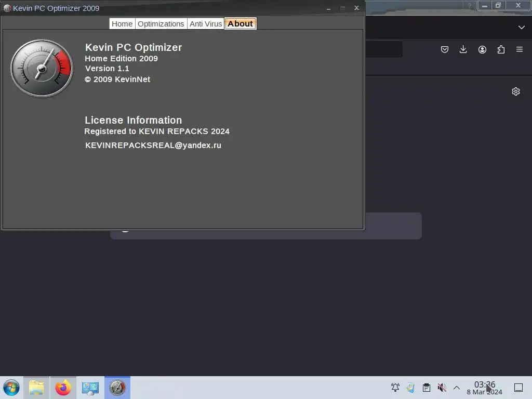Screen dimensions: 532x399
Task: Click the Kevin PC Optimizer title-bar icon
Action: pos(7,8)
